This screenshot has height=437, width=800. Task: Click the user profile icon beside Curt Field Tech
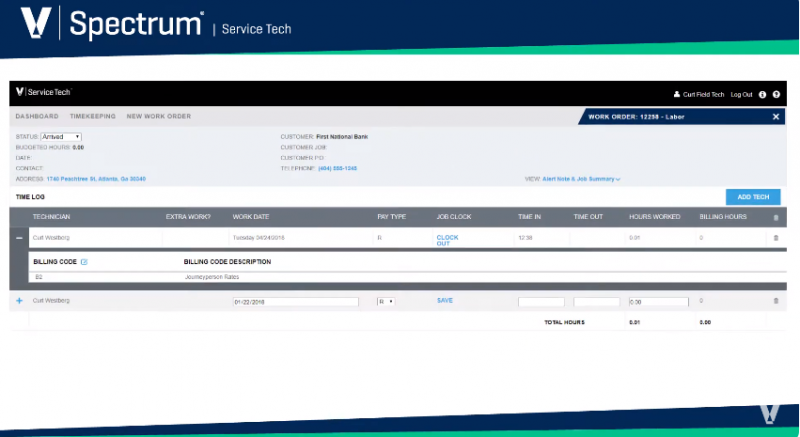pos(677,94)
